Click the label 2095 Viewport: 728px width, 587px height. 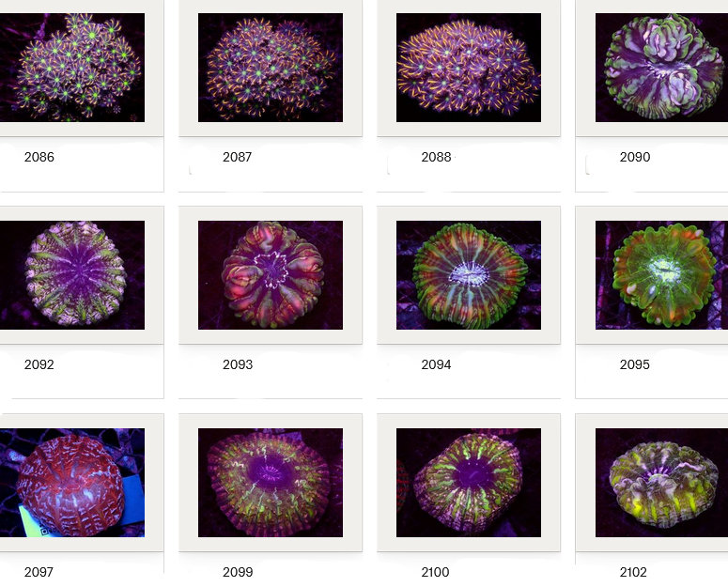click(x=635, y=364)
